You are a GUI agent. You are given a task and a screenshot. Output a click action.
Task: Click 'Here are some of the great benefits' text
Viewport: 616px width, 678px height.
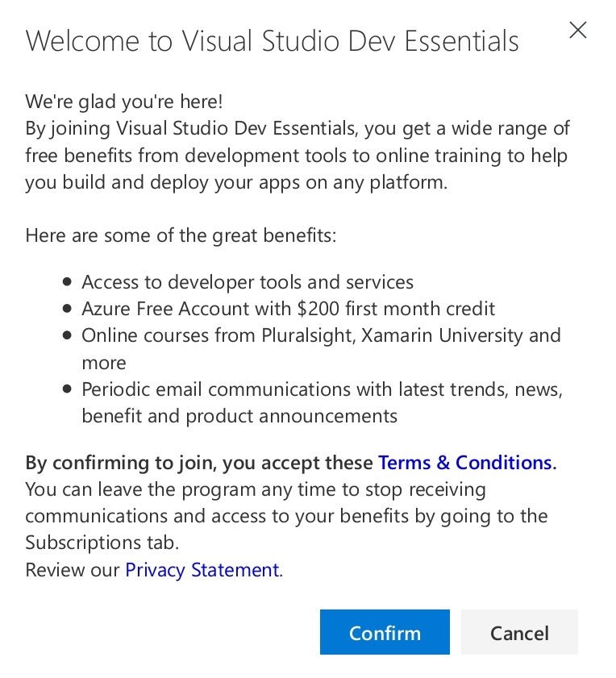tap(181, 236)
